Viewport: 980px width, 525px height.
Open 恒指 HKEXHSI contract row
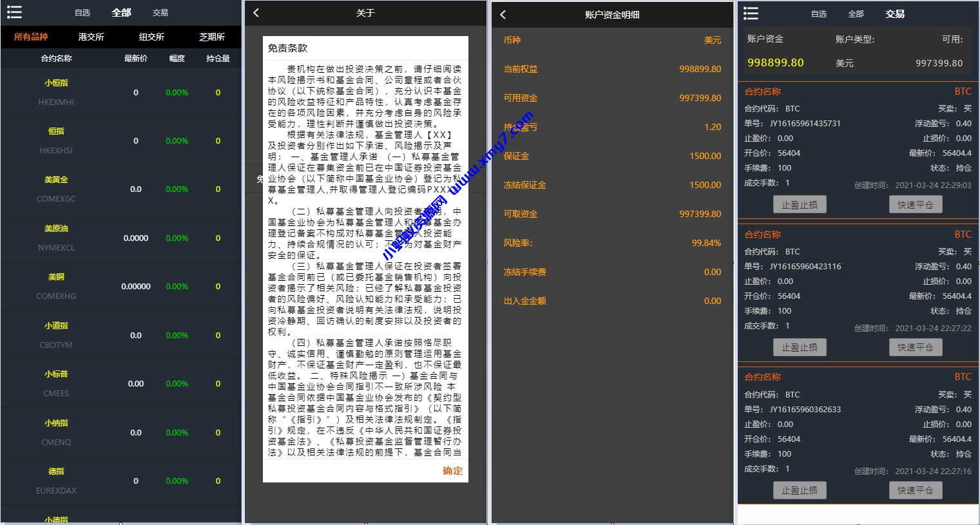(x=120, y=140)
